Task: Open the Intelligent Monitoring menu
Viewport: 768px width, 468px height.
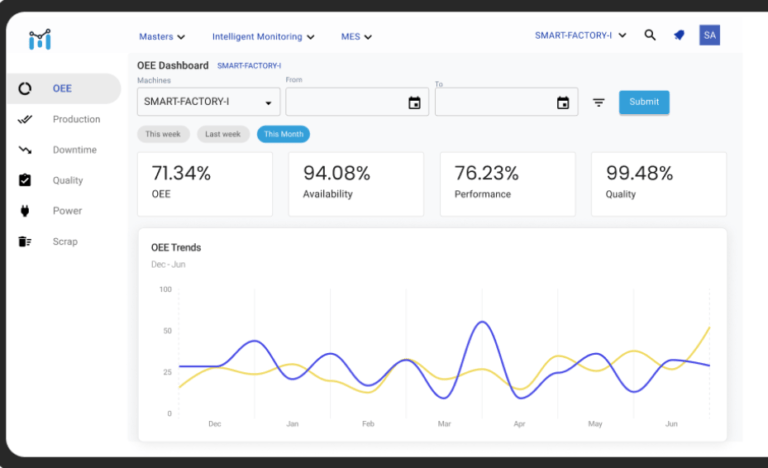Action: [263, 37]
